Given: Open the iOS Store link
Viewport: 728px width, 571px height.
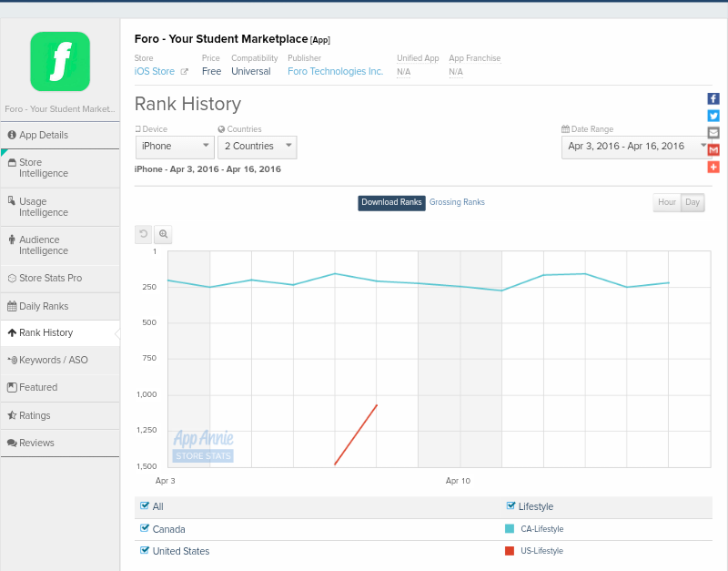Looking at the screenshot, I should (154, 71).
